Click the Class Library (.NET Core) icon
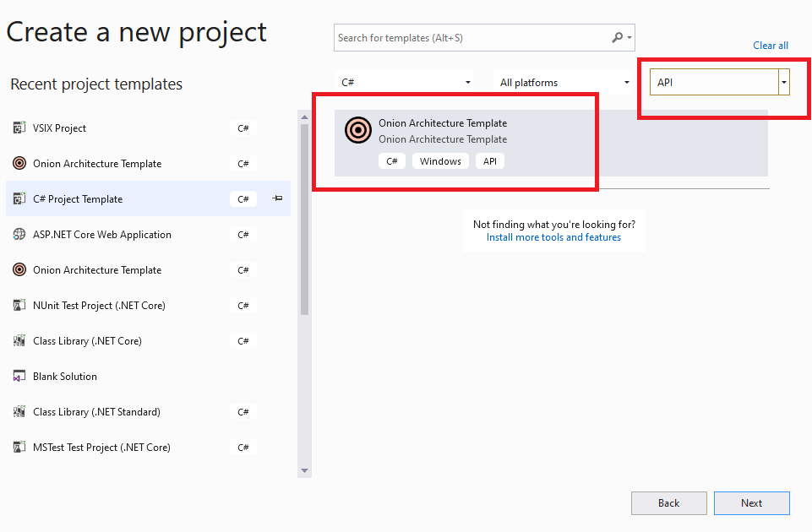The image size is (812, 532). coord(20,340)
